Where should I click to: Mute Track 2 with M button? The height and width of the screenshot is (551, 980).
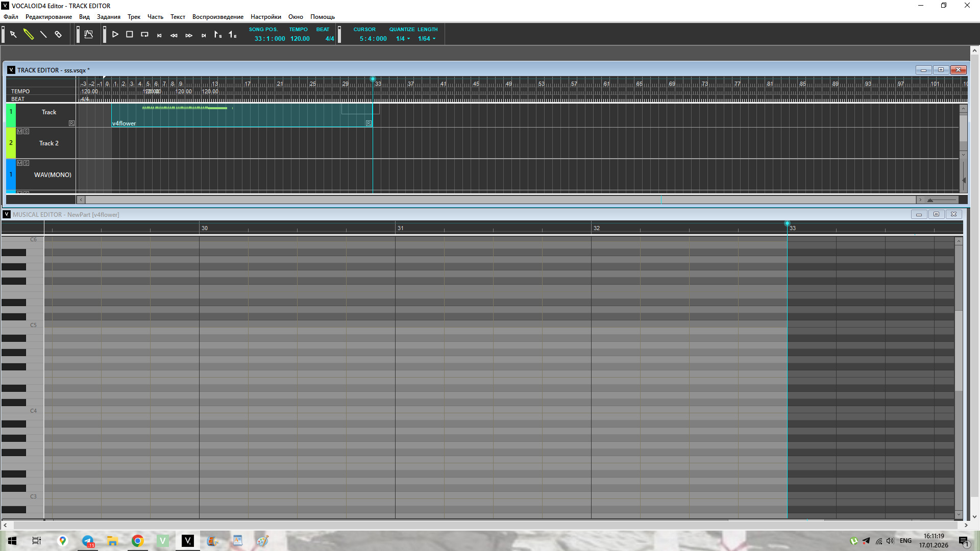point(20,132)
